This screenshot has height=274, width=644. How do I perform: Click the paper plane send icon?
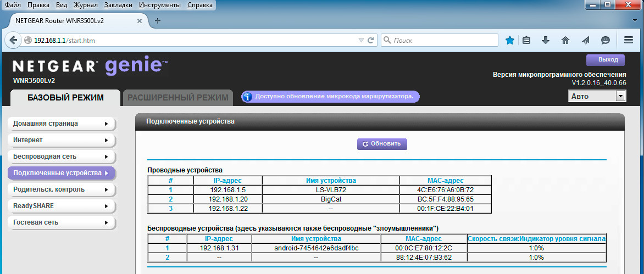tap(585, 40)
